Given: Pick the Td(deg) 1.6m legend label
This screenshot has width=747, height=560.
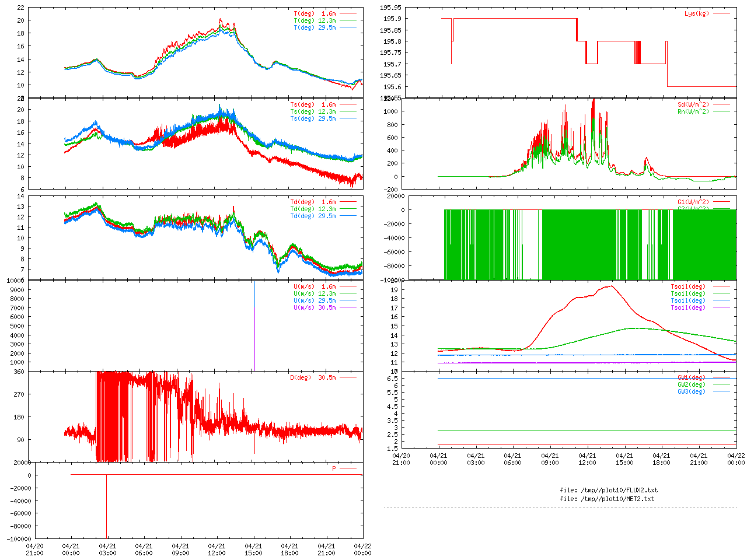Looking at the screenshot, I should tap(313, 202).
